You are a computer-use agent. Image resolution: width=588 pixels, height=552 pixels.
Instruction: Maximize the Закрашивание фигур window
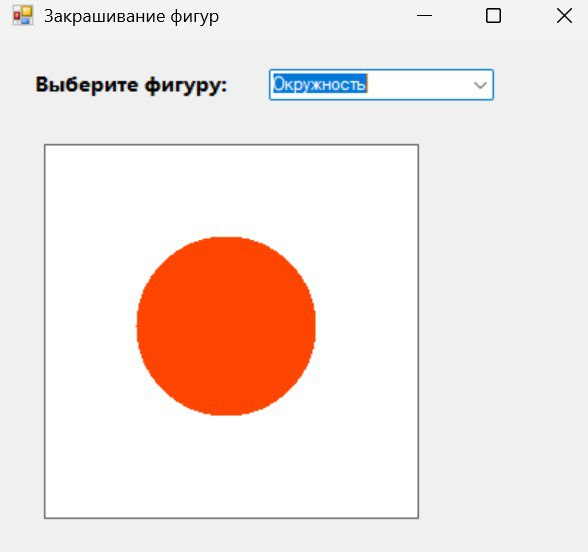[x=493, y=16]
